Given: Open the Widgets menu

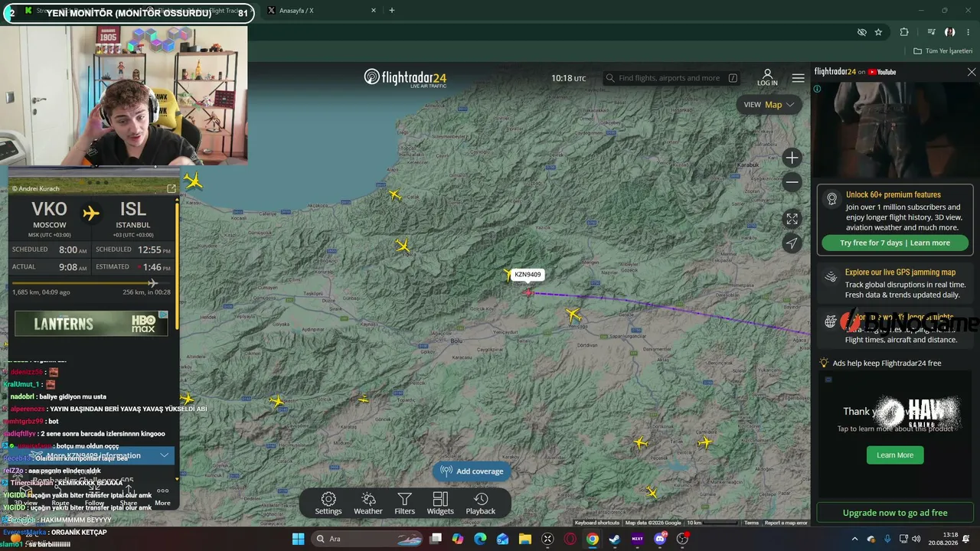Looking at the screenshot, I should [440, 504].
